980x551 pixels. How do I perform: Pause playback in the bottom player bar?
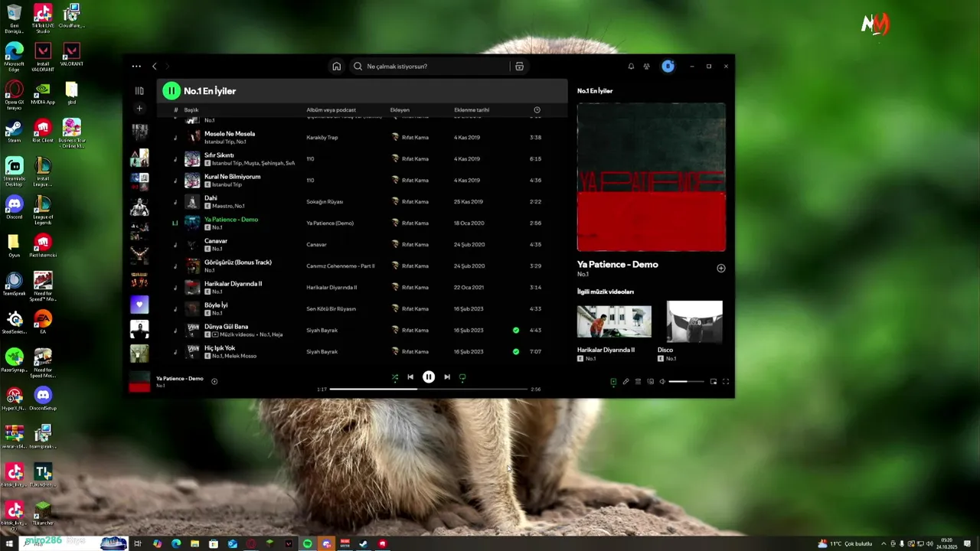coord(429,377)
